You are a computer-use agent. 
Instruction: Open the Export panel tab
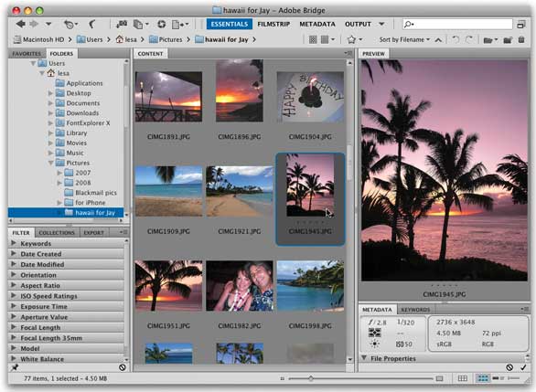(93, 233)
